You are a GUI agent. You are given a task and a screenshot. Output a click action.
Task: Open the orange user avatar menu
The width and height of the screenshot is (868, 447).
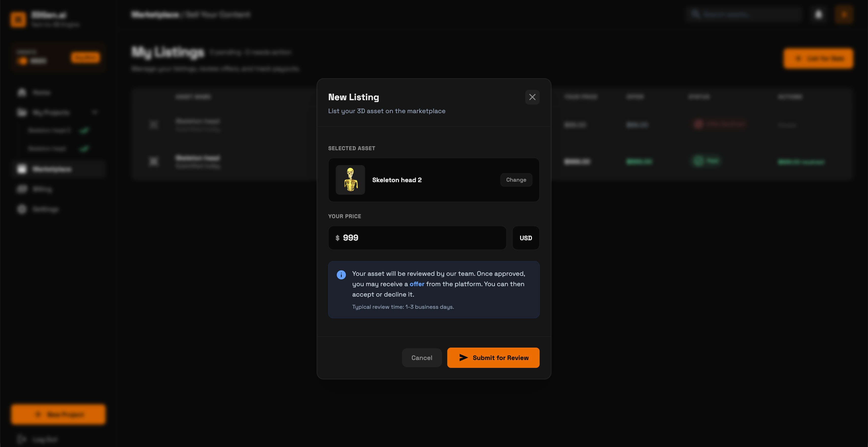(x=844, y=14)
